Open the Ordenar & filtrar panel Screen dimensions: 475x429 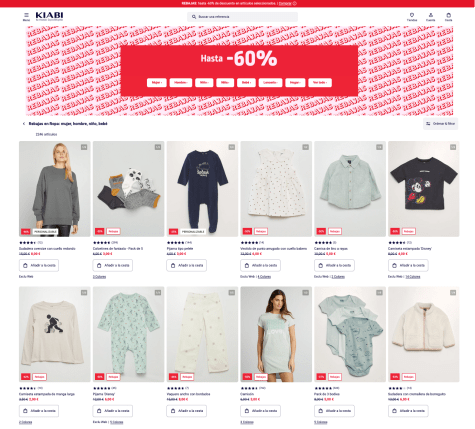coord(441,124)
